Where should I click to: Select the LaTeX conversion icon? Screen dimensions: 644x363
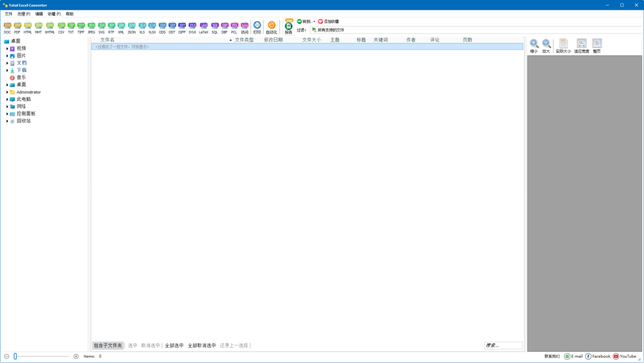click(x=204, y=28)
